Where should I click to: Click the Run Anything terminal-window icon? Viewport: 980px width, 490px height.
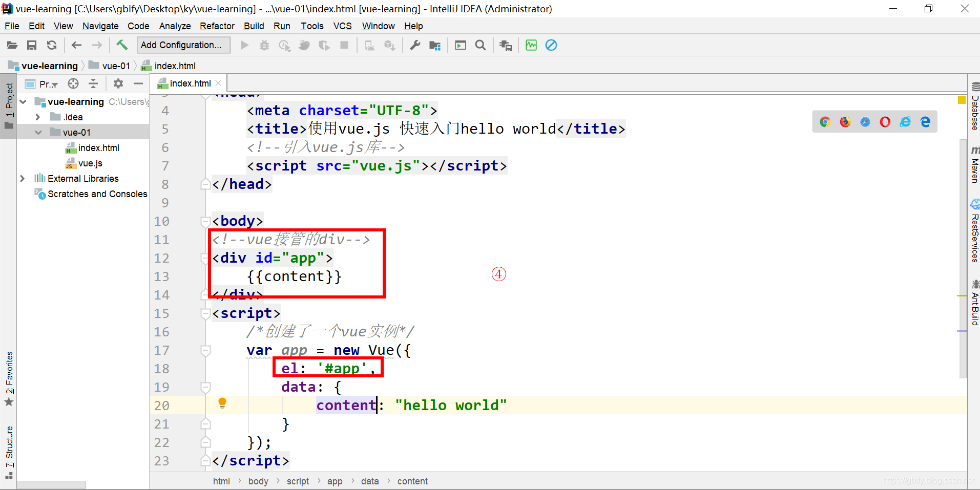pos(461,45)
